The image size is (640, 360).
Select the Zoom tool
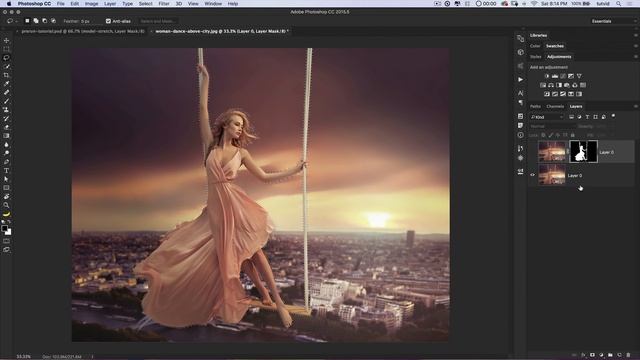tap(6, 205)
